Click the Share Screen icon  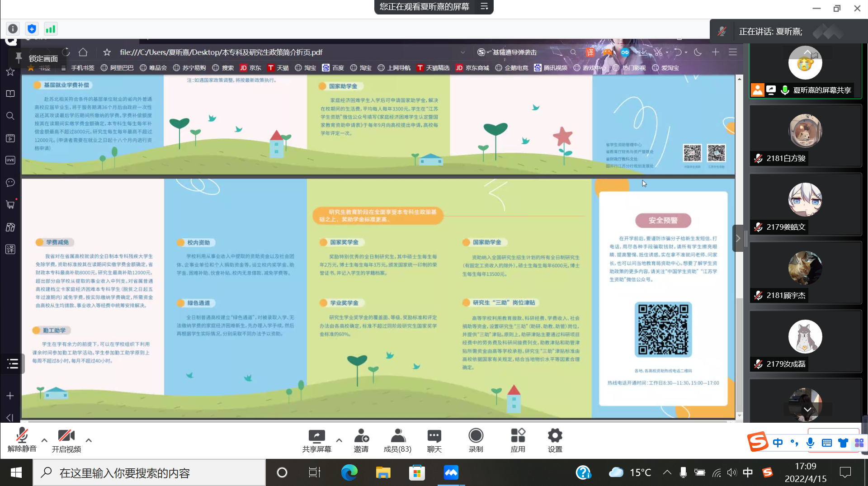[316, 436]
